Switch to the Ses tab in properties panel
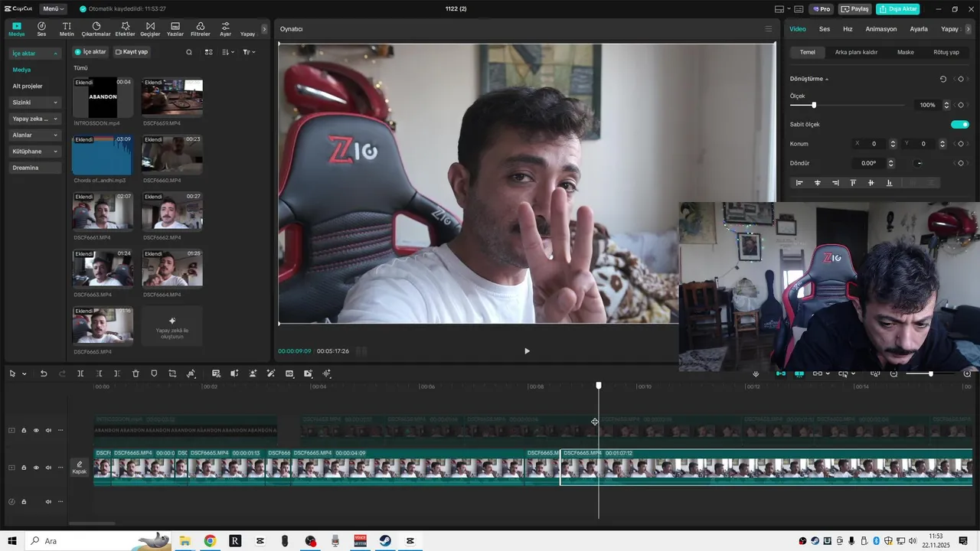Screen dimensions: 980x551 825,29
